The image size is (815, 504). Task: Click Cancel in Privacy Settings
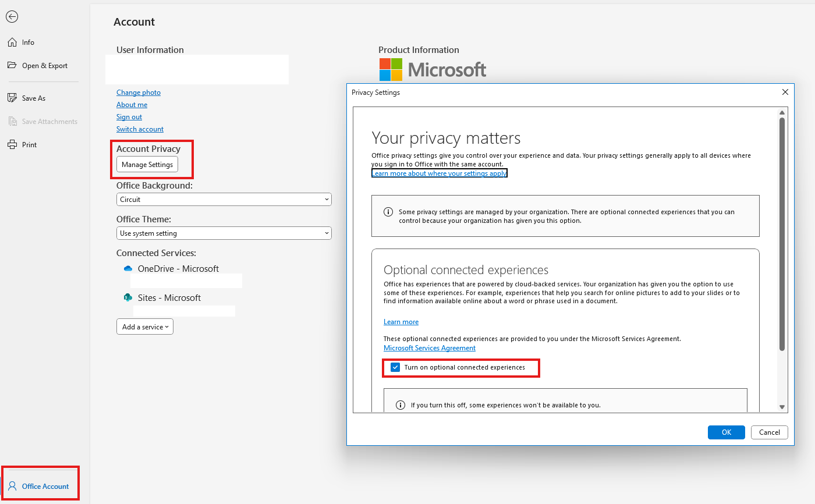770,432
